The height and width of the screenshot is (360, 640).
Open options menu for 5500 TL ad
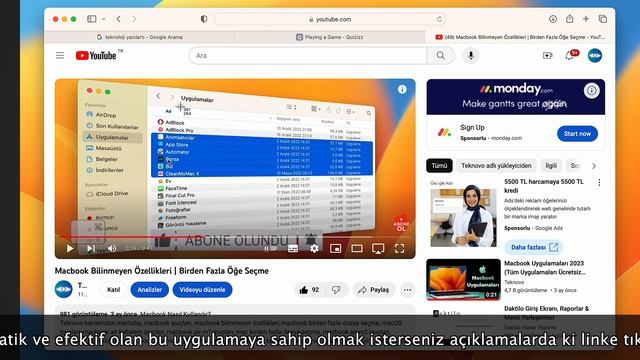599,182
